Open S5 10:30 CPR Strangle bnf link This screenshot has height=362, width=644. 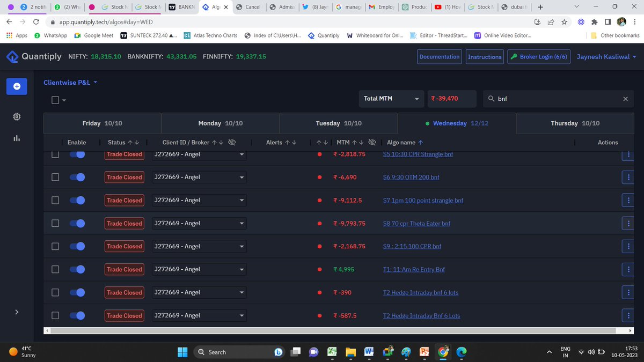pyautogui.click(x=418, y=154)
